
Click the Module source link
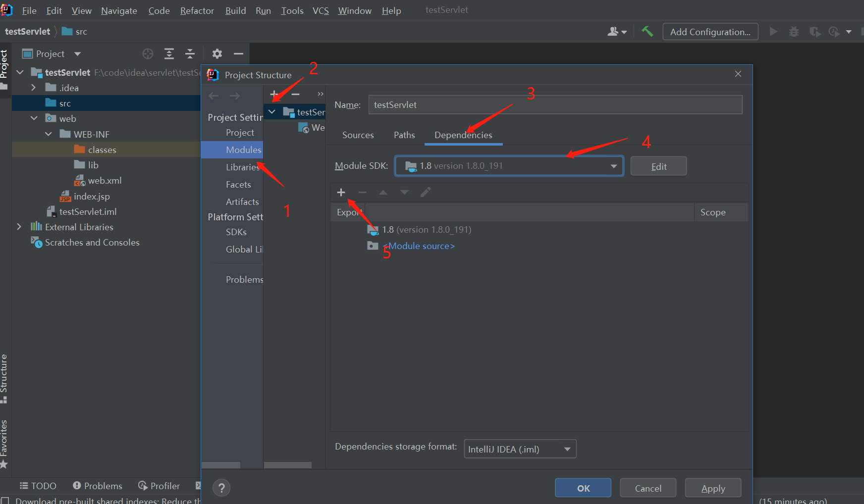tap(419, 246)
